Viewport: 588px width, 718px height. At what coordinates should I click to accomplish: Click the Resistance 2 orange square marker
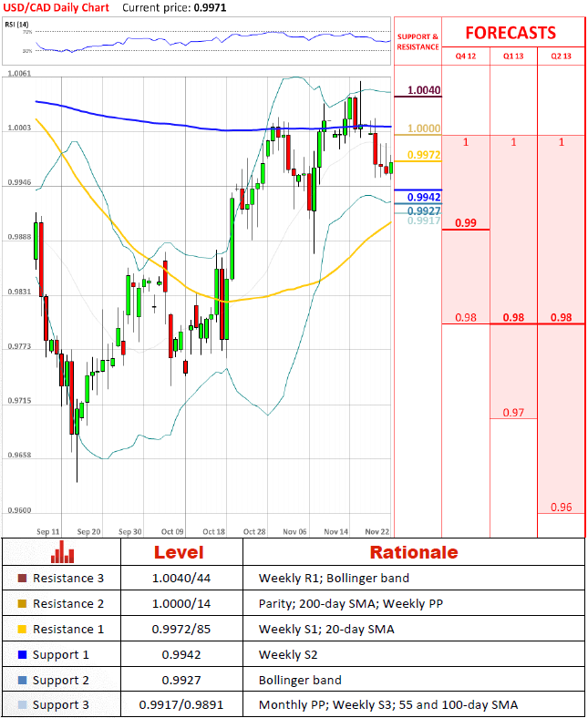(x=22, y=603)
